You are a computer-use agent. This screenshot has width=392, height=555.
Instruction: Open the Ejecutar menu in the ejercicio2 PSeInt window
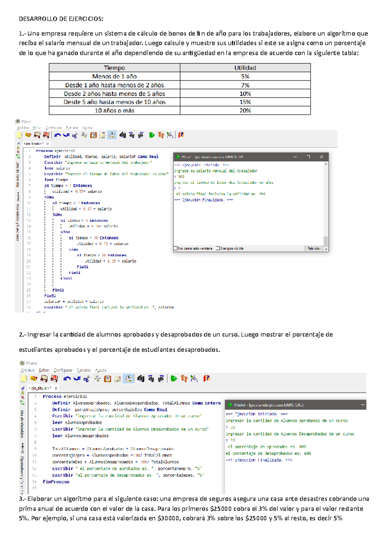point(84,370)
